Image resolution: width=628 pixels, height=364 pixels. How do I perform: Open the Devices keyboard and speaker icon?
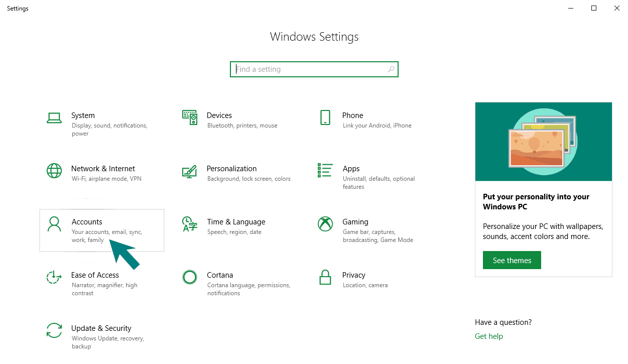click(190, 117)
